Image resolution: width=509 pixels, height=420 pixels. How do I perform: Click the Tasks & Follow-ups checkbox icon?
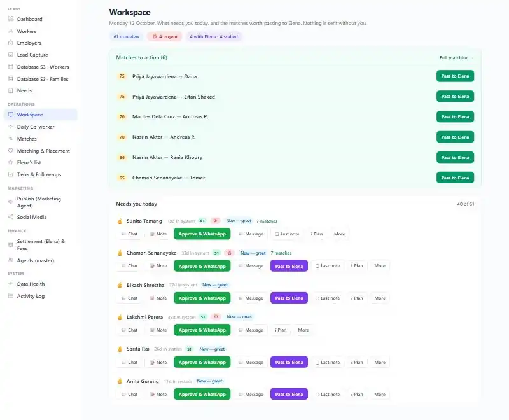pos(11,174)
